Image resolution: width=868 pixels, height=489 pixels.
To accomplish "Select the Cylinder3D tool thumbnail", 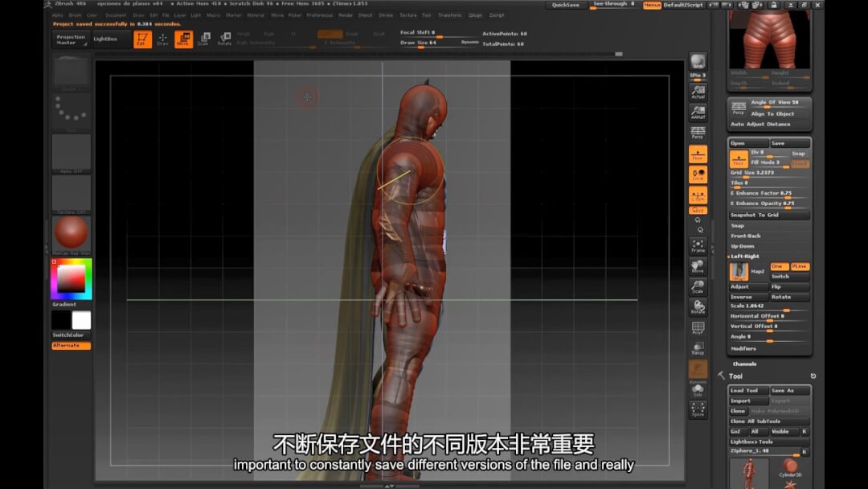I will pyautogui.click(x=790, y=468).
